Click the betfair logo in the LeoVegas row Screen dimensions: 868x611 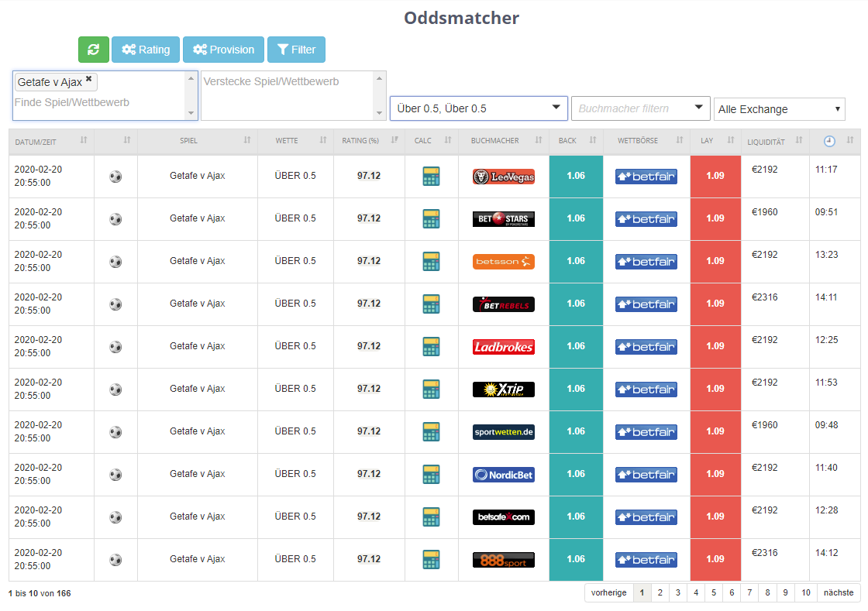pyautogui.click(x=646, y=177)
